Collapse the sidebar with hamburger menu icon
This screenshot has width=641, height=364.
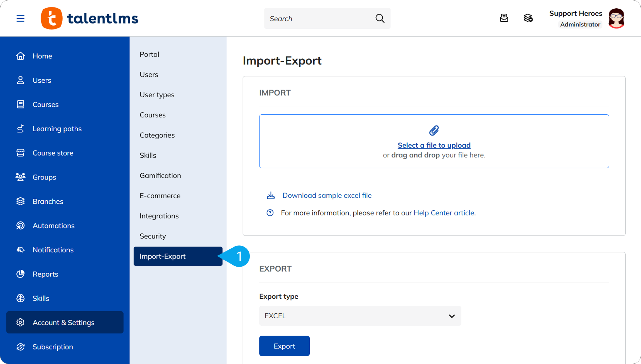tap(20, 18)
